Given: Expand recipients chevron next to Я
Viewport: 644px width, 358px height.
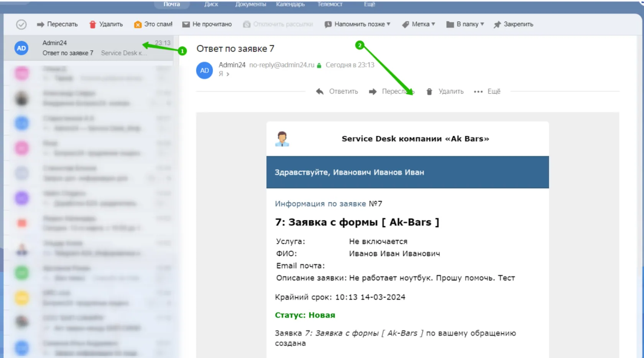Looking at the screenshot, I should click(x=228, y=74).
